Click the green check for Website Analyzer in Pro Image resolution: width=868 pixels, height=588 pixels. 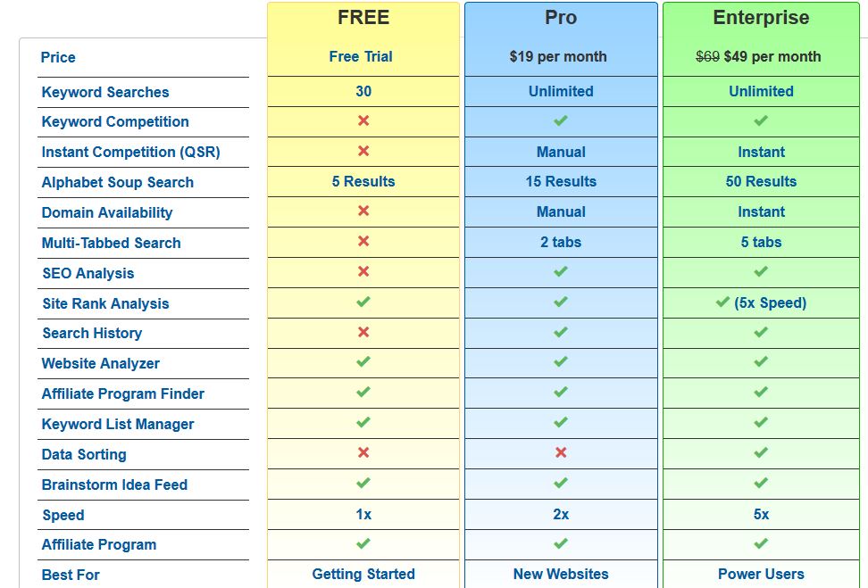coord(560,361)
